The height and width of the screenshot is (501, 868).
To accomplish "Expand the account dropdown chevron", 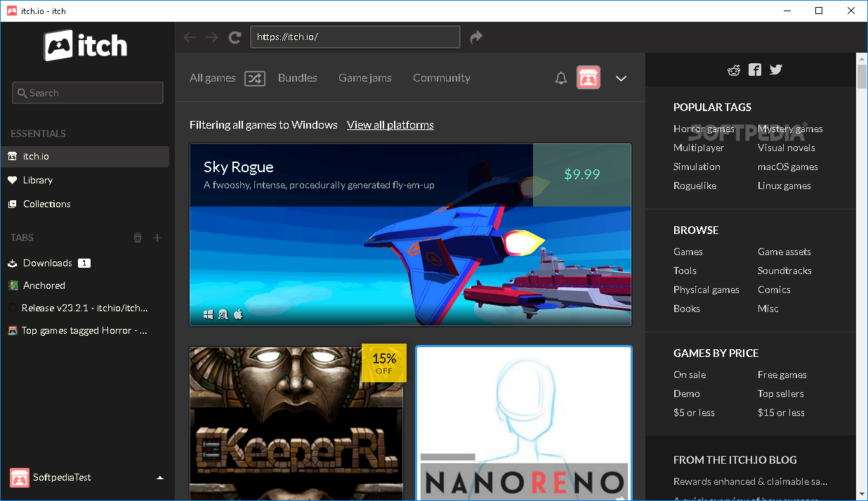I will tap(621, 79).
